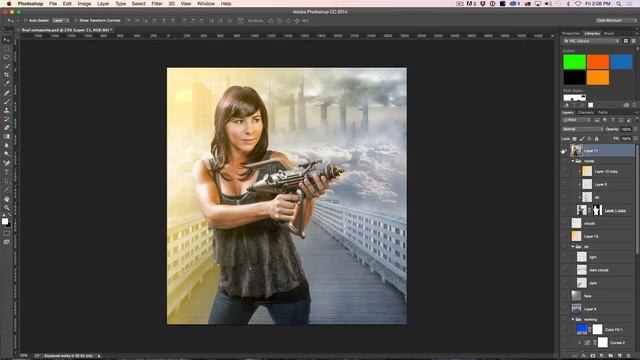The height and width of the screenshot is (360, 640).
Task: Open the Layer menu
Action: click(x=103, y=4)
